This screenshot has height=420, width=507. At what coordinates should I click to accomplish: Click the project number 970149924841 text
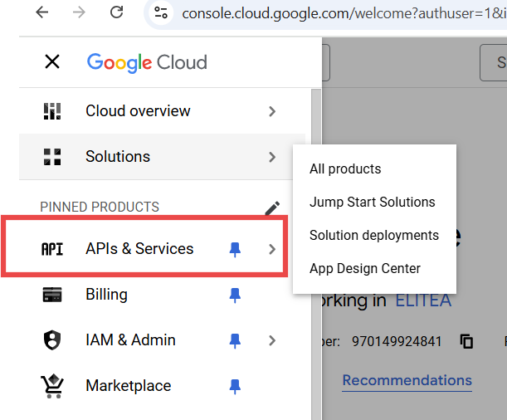[x=397, y=341]
